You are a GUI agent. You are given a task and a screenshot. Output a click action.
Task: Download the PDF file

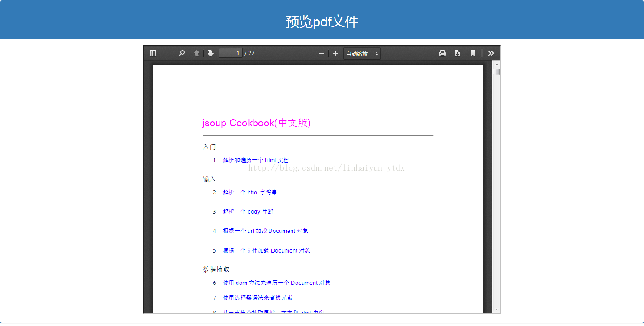pyautogui.click(x=458, y=53)
